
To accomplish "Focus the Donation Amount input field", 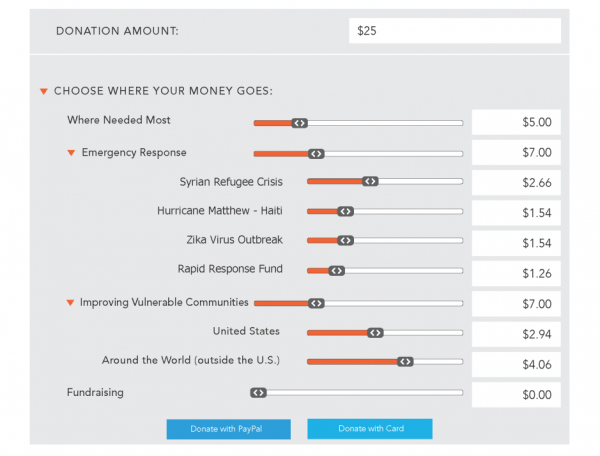I will pos(455,31).
